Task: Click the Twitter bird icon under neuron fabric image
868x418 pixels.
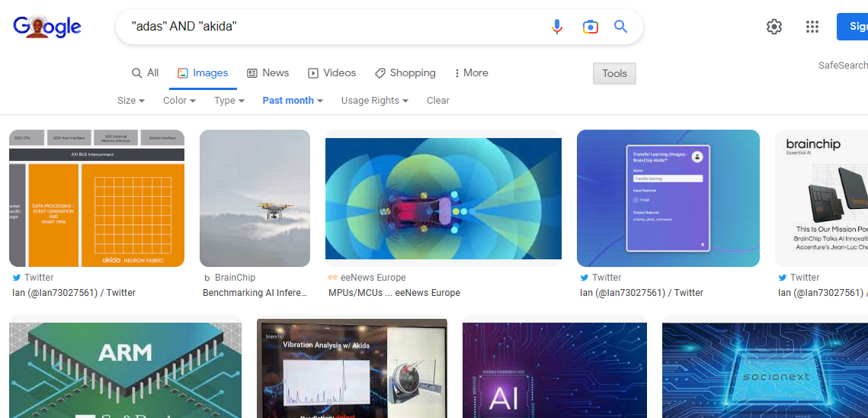Action: [16, 277]
